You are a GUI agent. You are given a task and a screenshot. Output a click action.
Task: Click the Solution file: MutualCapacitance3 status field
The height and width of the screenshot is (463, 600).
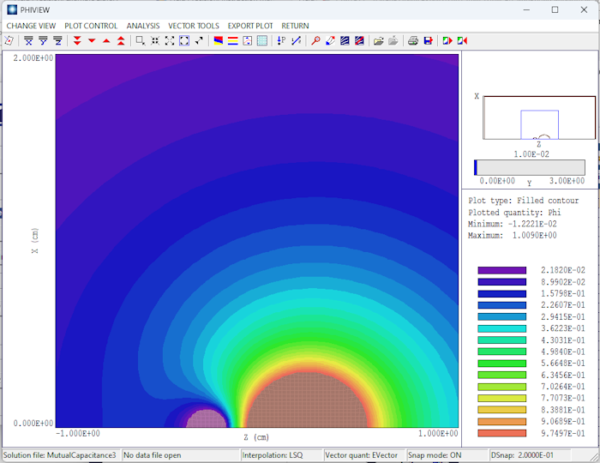point(60,455)
